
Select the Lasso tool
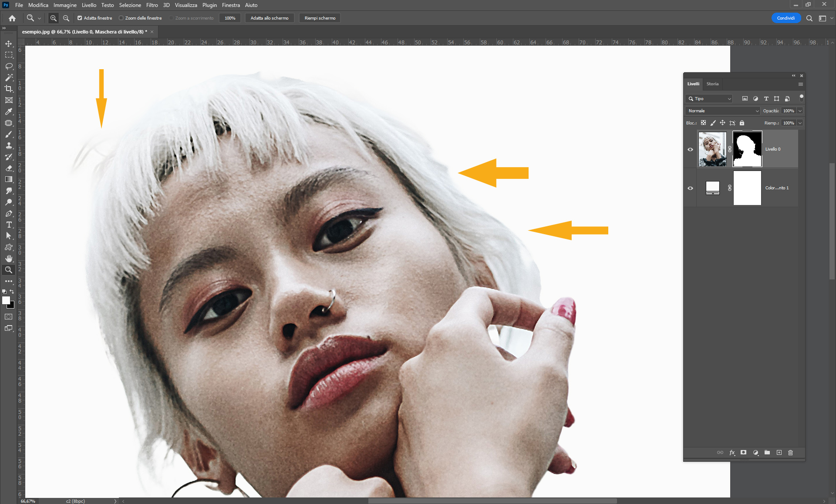[x=9, y=66]
